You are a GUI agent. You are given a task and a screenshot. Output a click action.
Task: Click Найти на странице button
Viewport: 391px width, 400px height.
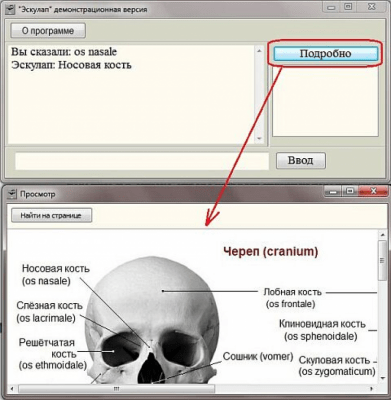[x=51, y=215]
